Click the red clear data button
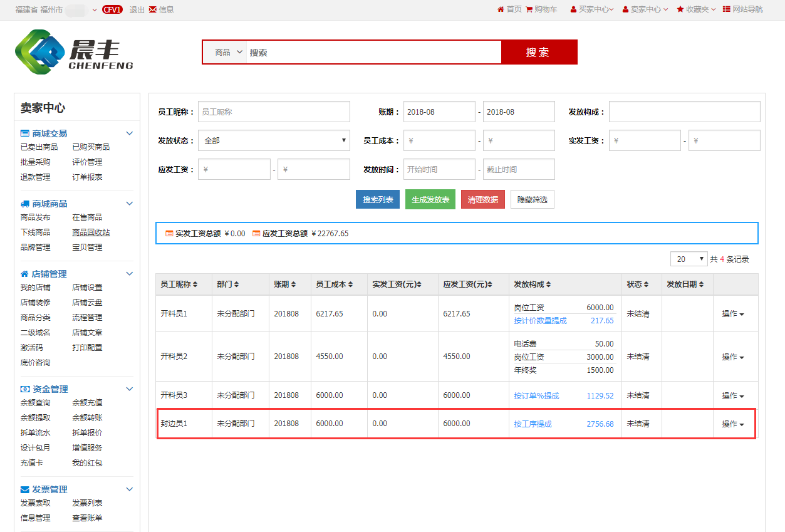 482,200
